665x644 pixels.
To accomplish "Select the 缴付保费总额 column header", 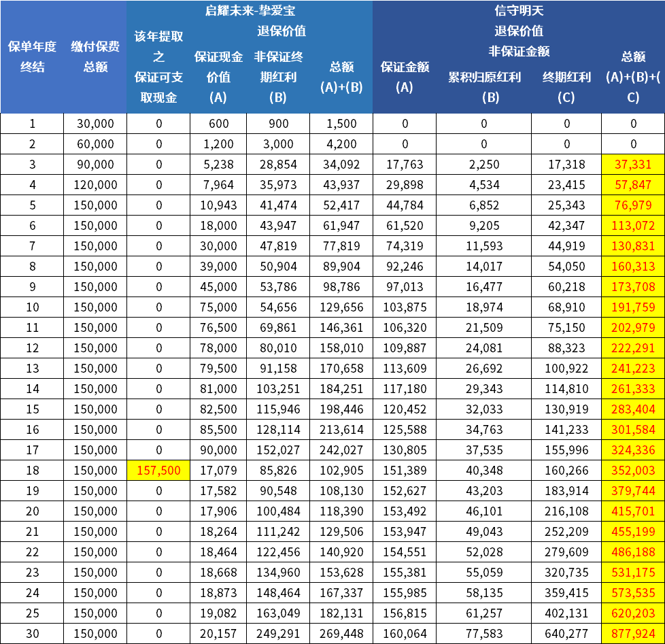I will click(95, 56).
